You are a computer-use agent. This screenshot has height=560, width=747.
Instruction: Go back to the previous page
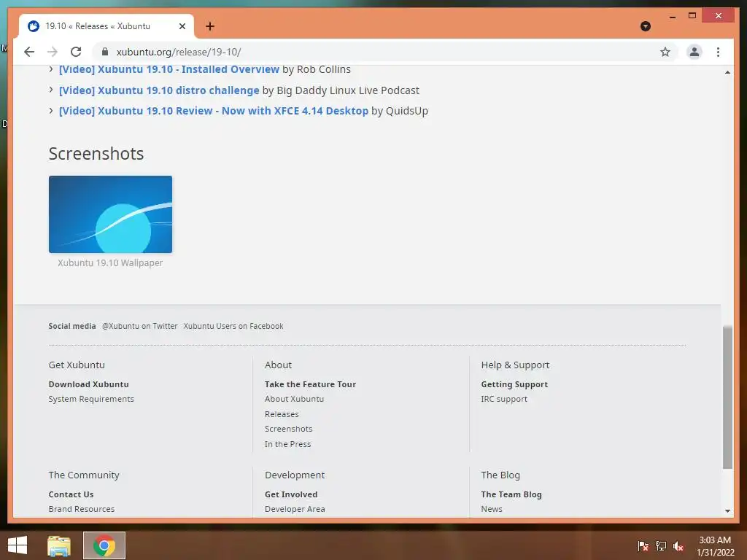click(x=29, y=52)
